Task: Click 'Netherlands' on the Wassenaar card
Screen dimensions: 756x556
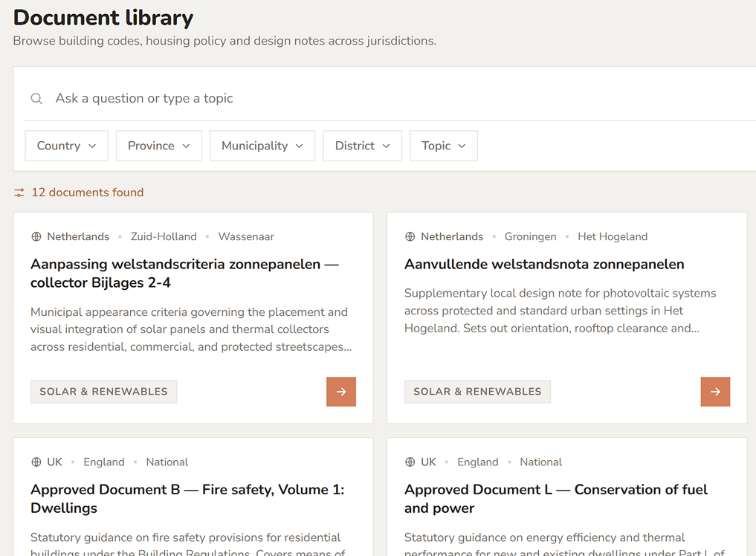Action: tap(78, 237)
